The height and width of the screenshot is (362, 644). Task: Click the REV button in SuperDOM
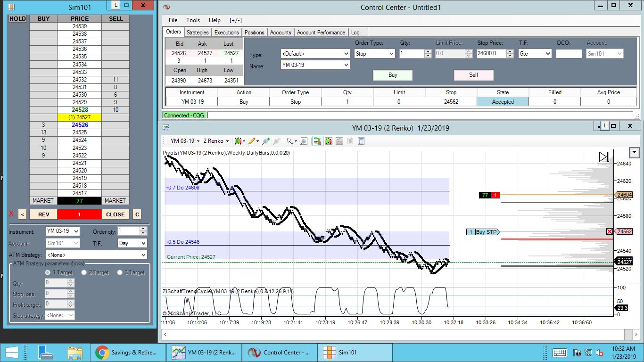coord(43,214)
